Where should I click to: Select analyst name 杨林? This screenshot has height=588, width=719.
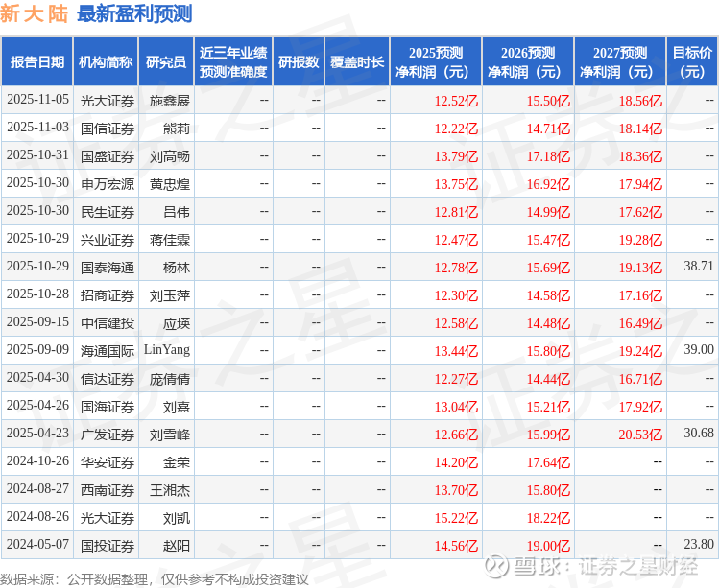coord(177,268)
